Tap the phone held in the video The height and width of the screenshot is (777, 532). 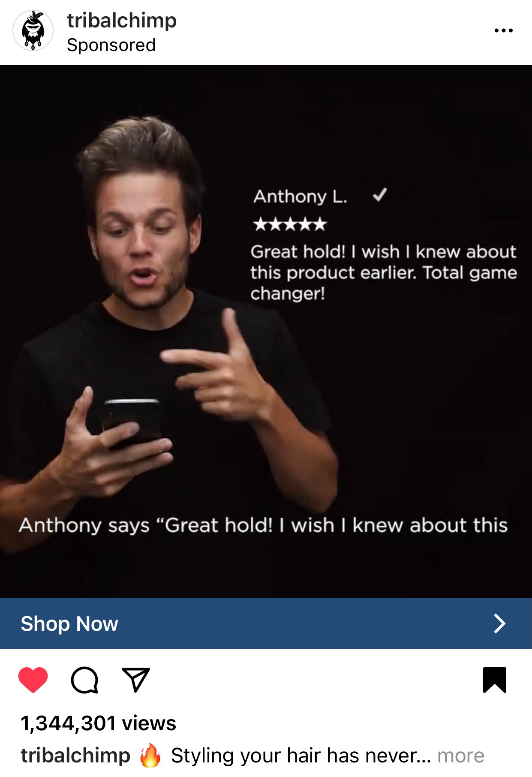(132, 422)
